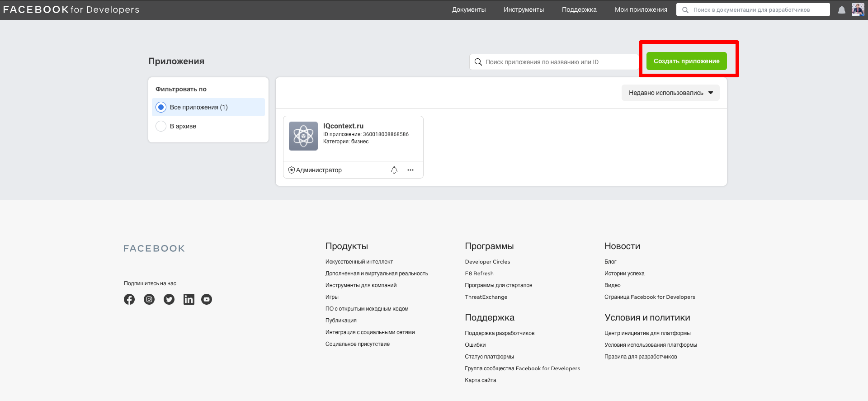The width and height of the screenshot is (868, 401).
Task: Open 'Поддержка разработчиков' footer link
Action: coord(500,333)
